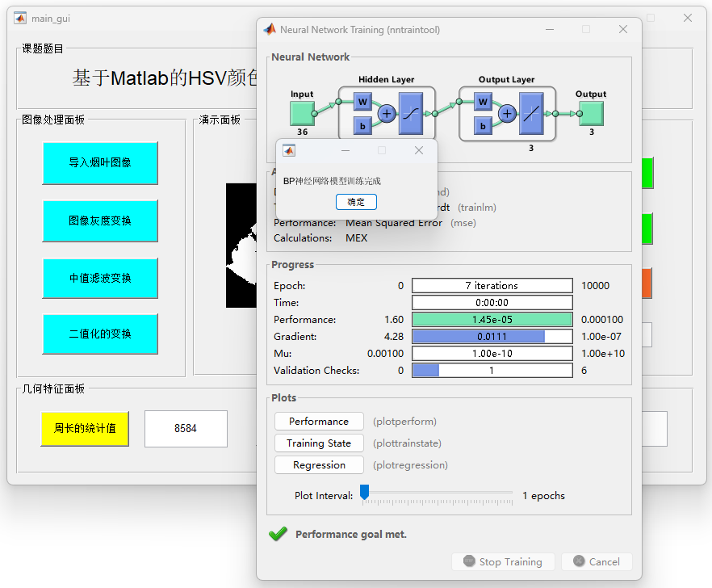Click the 确定 button in the dialog

356,202
